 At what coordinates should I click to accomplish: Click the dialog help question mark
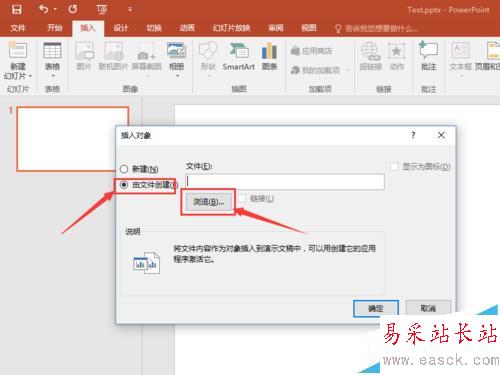pyautogui.click(x=413, y=135)
